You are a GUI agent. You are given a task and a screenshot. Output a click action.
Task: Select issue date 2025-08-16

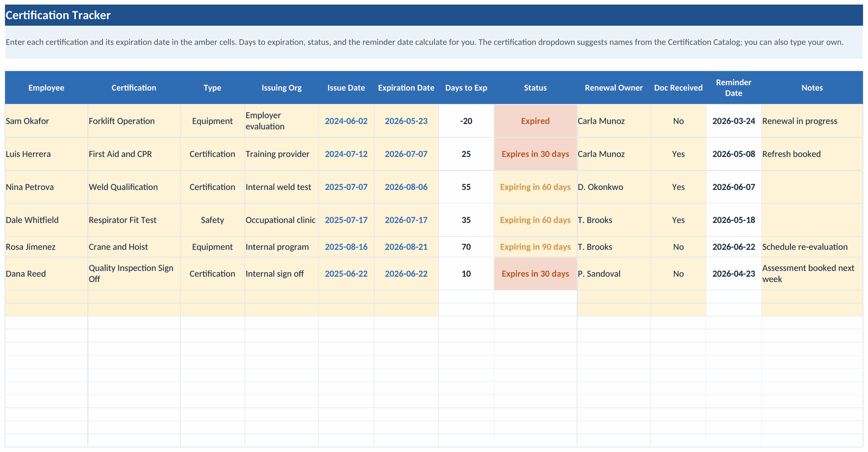pyautogui.click(x=346, y=247)
